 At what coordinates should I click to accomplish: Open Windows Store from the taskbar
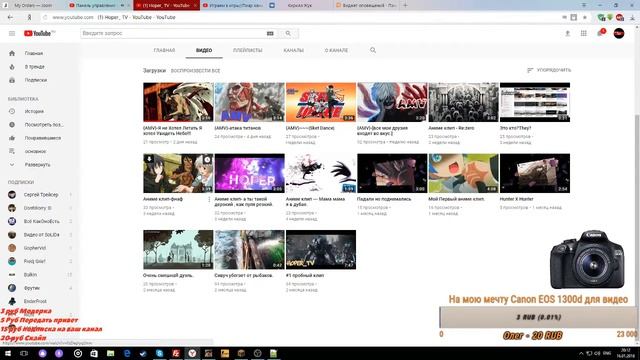point(94,353)
